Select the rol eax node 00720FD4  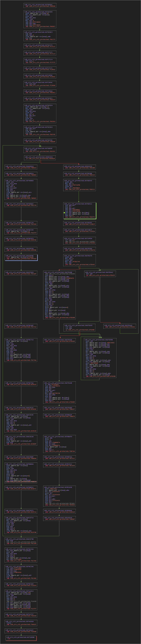click(80, 240)
